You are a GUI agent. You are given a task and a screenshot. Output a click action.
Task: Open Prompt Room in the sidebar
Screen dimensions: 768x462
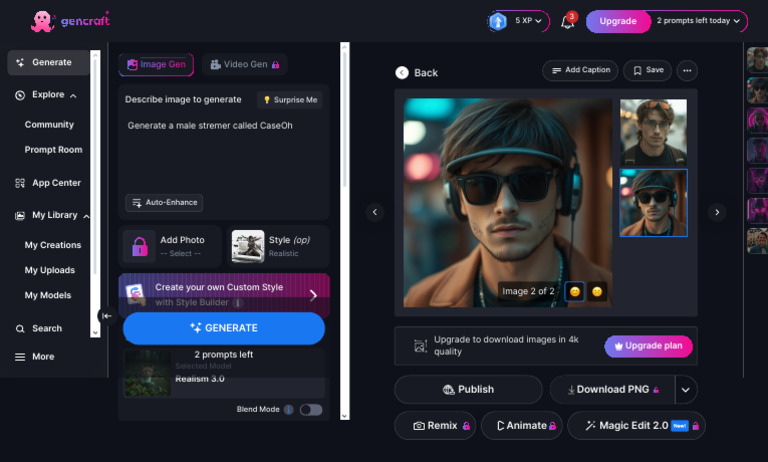tap(53, 150)
